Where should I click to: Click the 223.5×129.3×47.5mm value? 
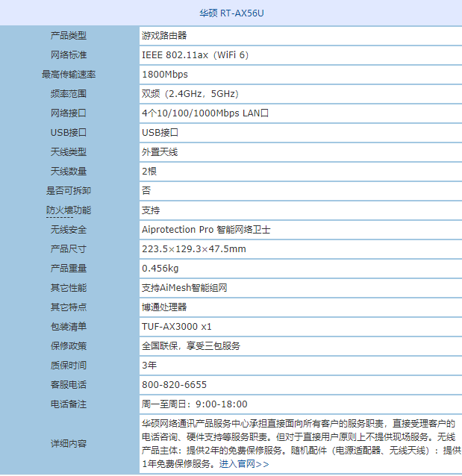pos(194,249)
